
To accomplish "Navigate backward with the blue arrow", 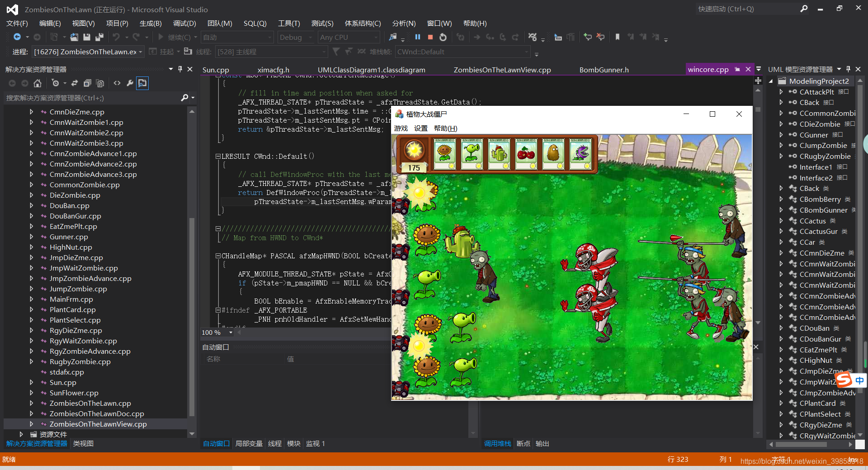I will (17, 37).
